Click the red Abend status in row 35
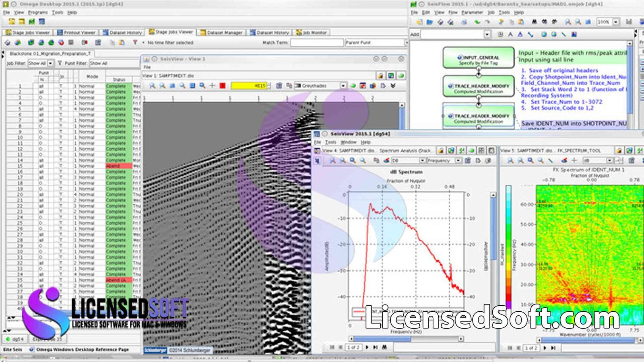This screenshot has height=362, width=644. coord(119,280)
